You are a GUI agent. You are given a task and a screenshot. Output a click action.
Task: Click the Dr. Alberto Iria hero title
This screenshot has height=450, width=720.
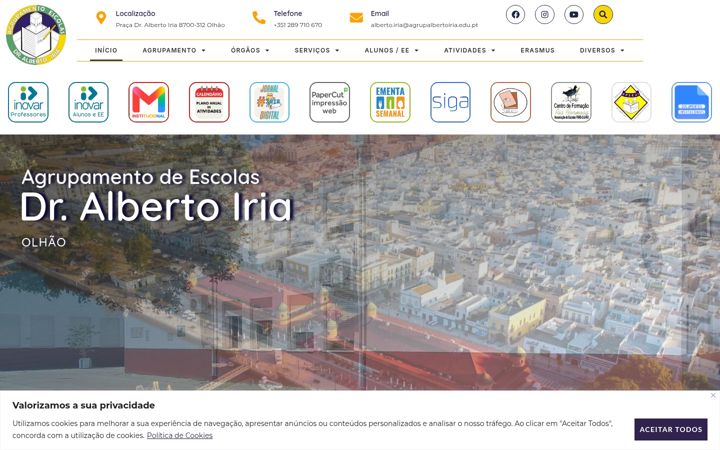coord(157,207)
